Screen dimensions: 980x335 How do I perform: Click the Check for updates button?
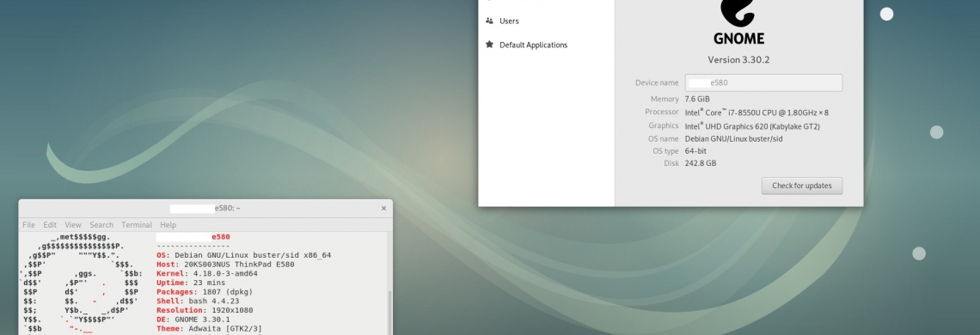tap(801, 186)
